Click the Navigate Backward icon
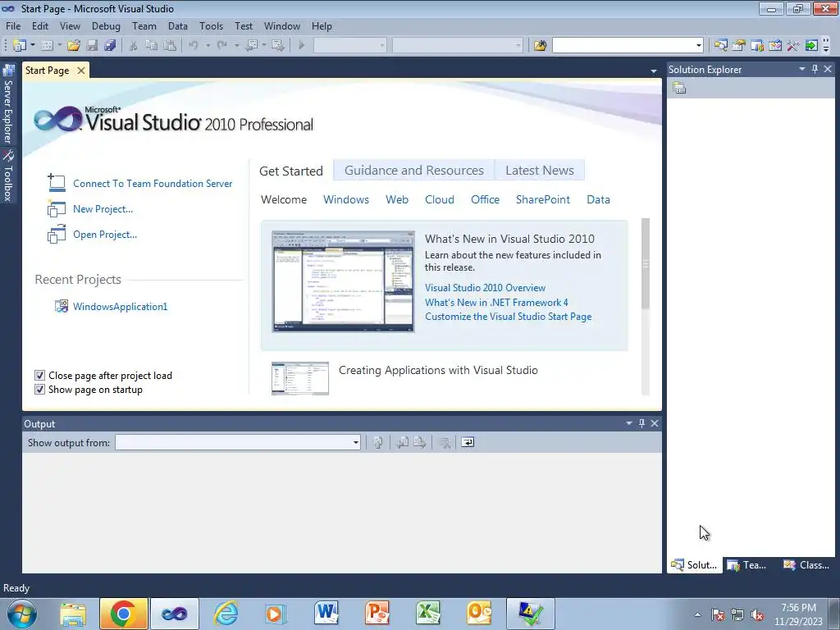Image resolution: width=840 pixels, height=630 pixels. (251, 46)
